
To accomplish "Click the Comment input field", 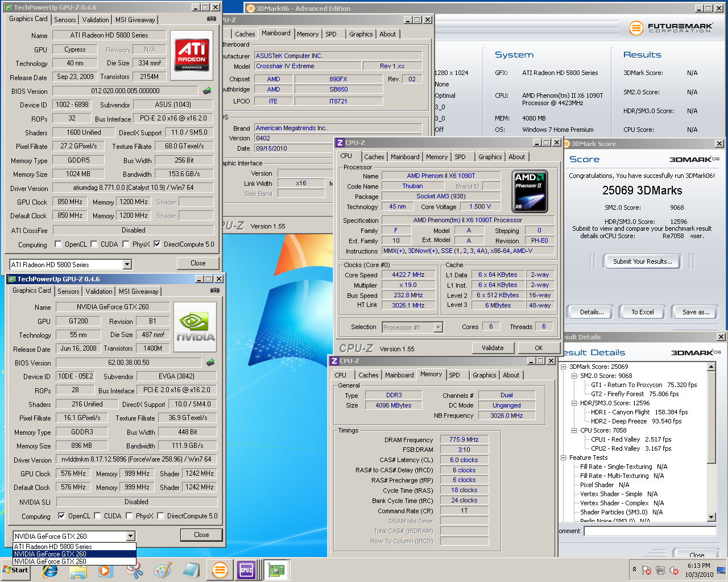I will coord(650,531).
